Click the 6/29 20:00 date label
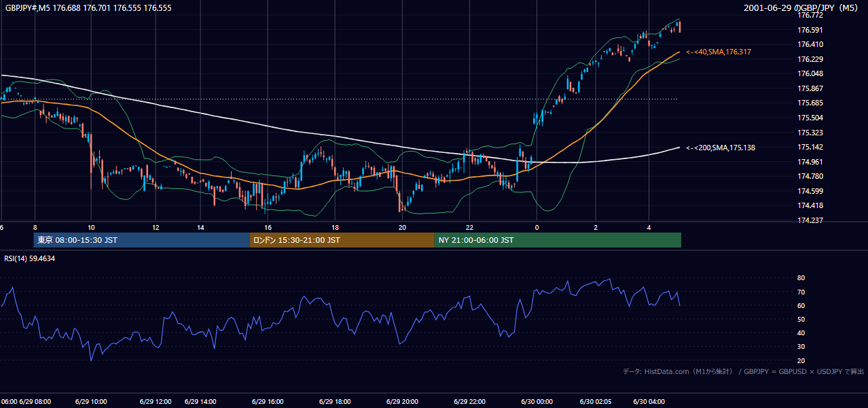 (x=402, y=401)
